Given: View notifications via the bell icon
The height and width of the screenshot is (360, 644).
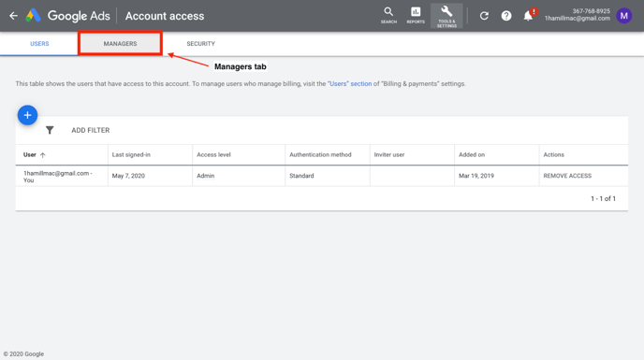Looking at the screenshot, I should pos(529,16).
